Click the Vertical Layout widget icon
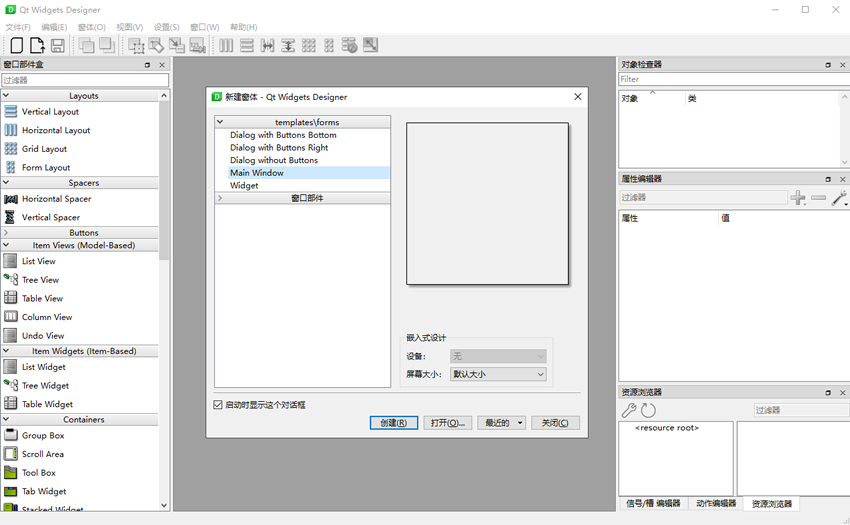 pyautogui.click(x=11, y=112)
